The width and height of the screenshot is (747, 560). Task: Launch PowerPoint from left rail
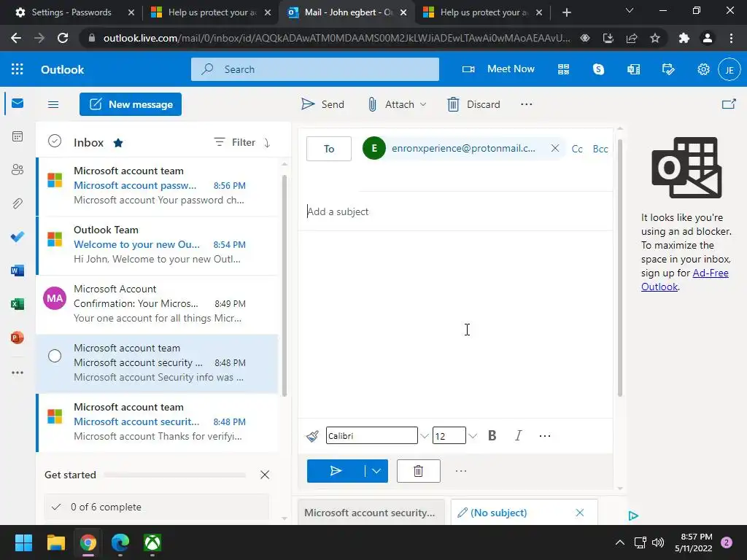[x=18, y=338]
